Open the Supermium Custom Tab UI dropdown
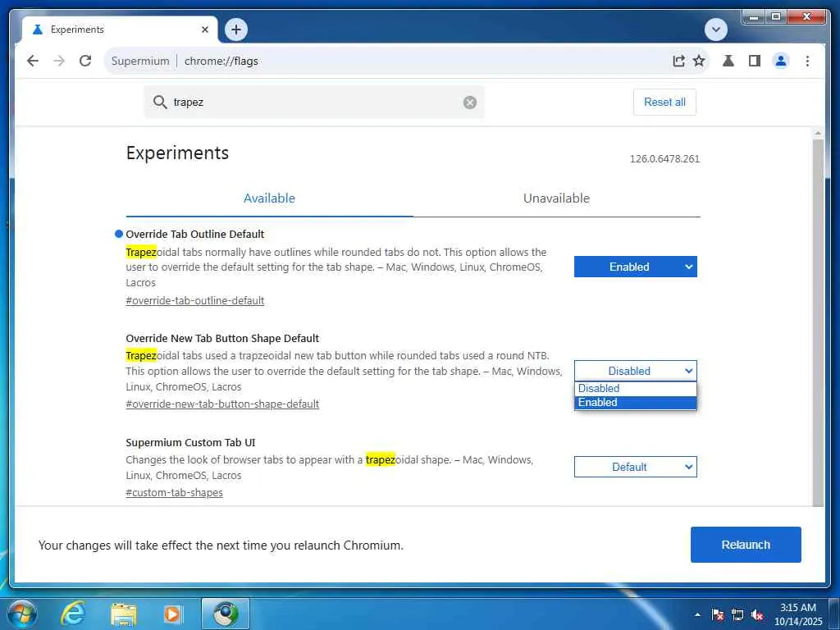The image size is (840, 630). pyautogui.click(x=636, y=467)
